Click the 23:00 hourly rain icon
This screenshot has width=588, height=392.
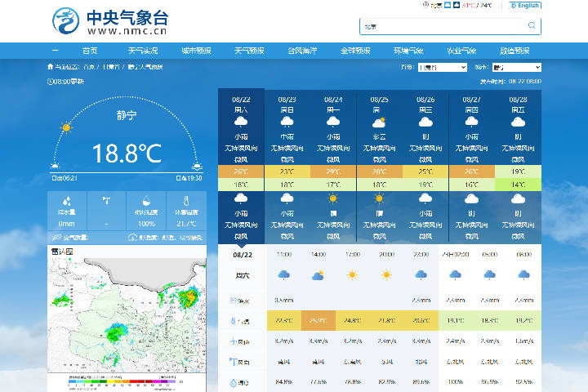[421, 275]
